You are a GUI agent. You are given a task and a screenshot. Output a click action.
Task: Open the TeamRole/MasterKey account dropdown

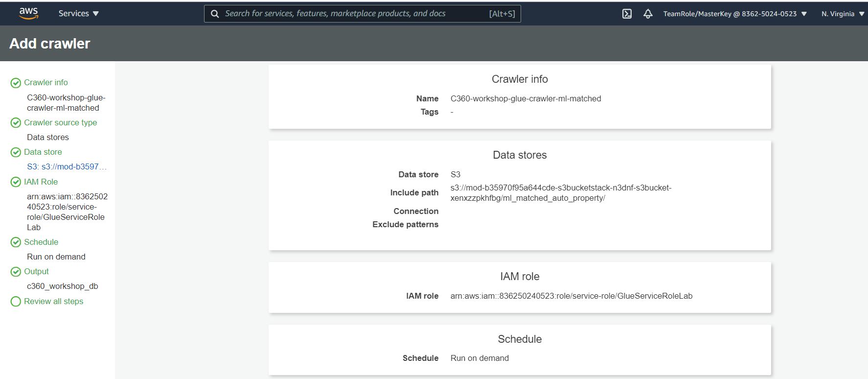point(734,14)
